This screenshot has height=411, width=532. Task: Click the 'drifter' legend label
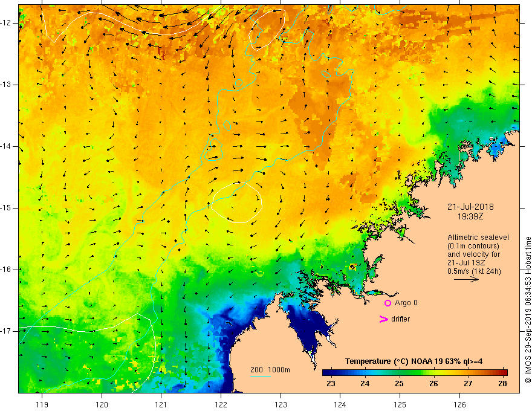tap(400, 319)
